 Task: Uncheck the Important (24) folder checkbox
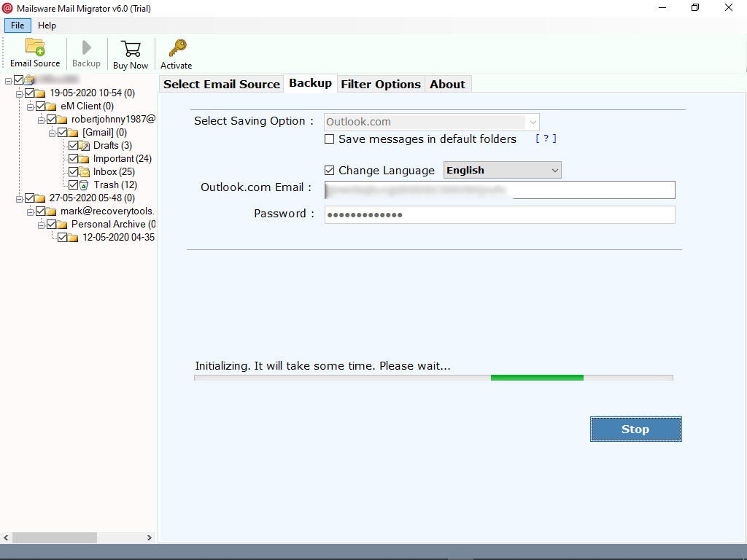click(x=73, y=158)
